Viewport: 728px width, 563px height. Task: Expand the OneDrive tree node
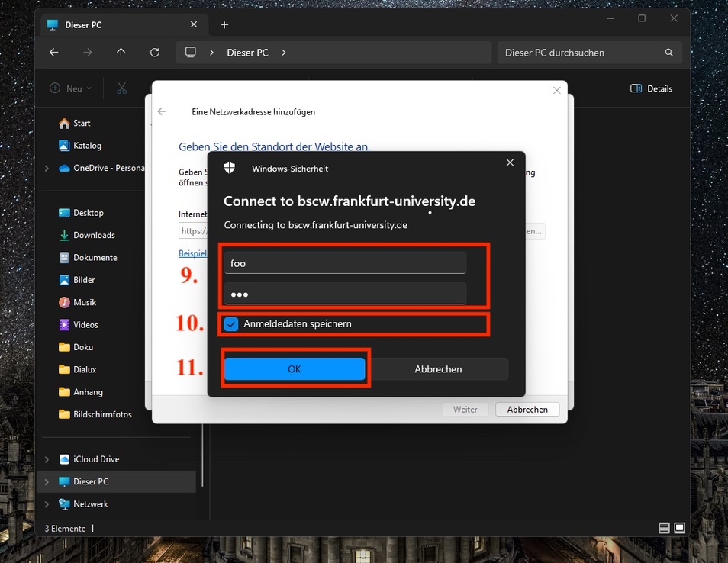[47, 168]
